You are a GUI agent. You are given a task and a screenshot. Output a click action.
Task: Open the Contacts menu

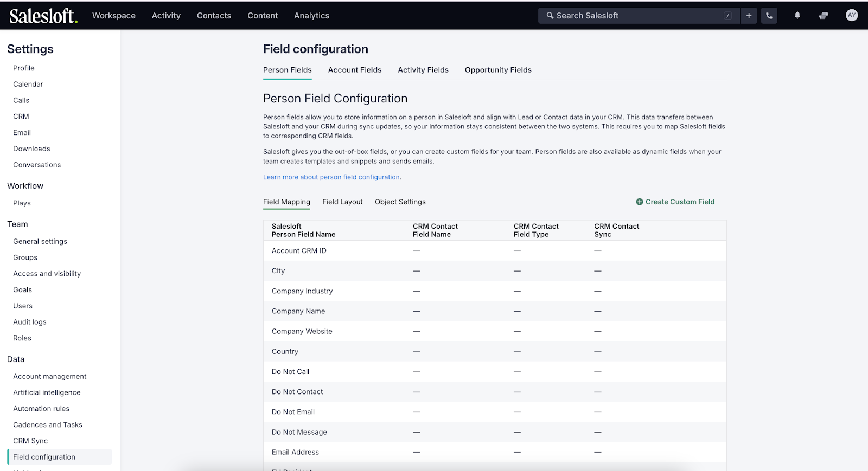214,16
